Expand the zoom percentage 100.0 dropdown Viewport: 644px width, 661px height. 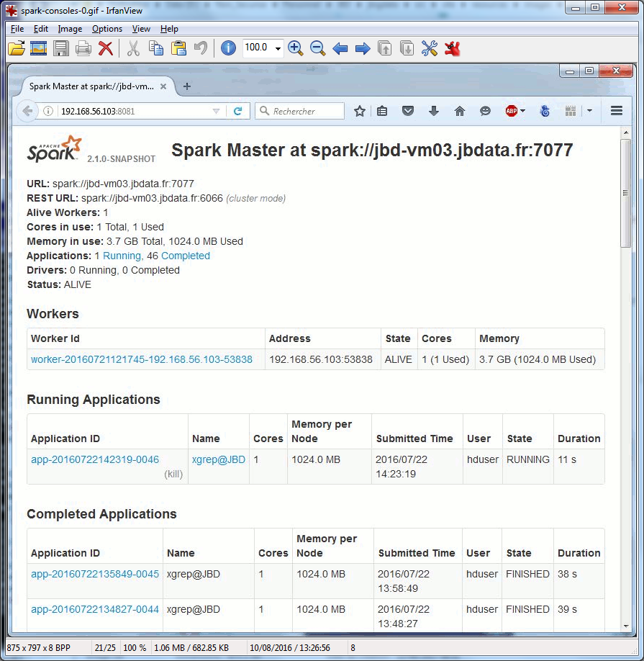click(x=278, y=48)
